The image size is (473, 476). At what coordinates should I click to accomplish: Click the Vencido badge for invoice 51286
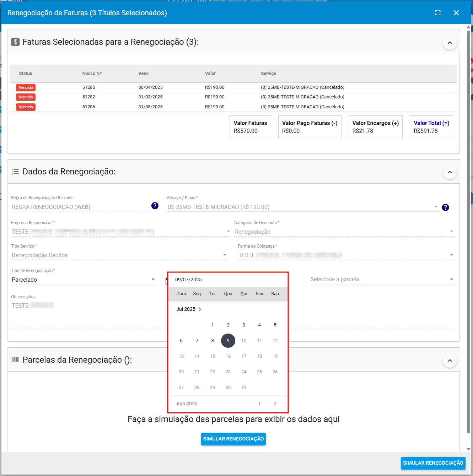[26, 107]
